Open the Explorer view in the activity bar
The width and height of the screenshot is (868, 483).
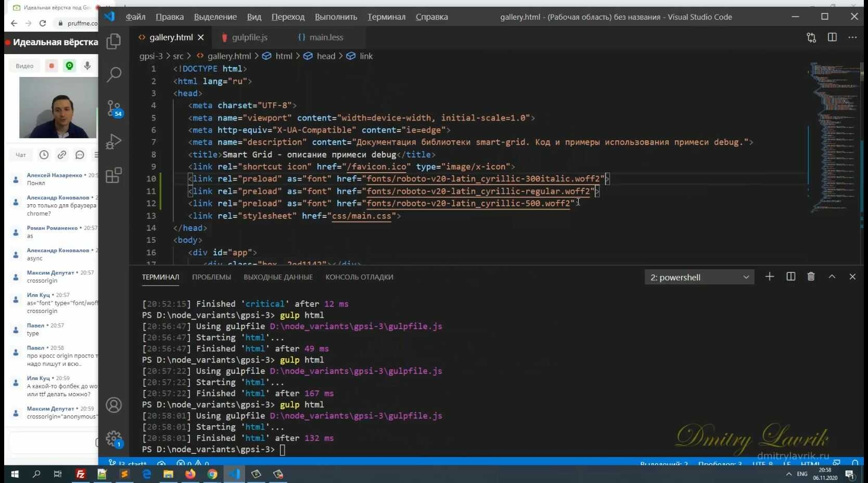pyautogui.click(x=113, y=41)
